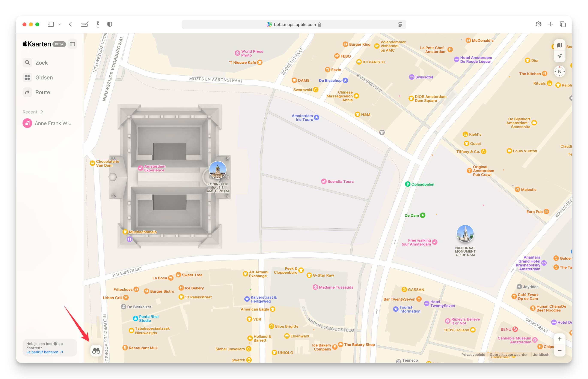Toggle the Safari sidebar button

(x=51, y=24)
